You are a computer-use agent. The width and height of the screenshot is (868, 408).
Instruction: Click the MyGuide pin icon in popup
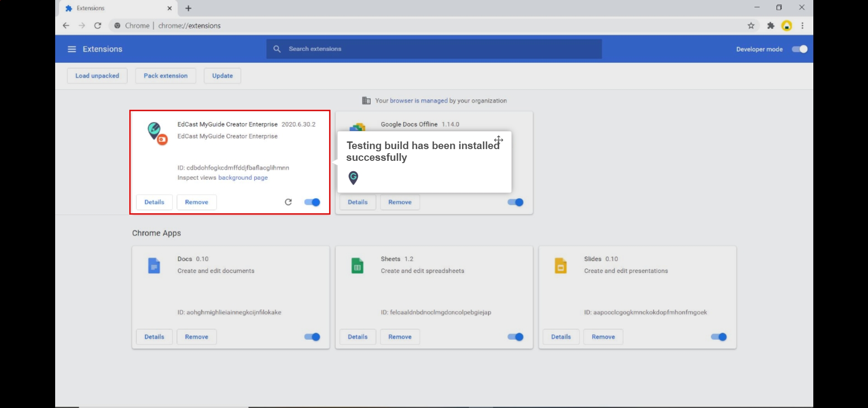[x=354, y=178]
